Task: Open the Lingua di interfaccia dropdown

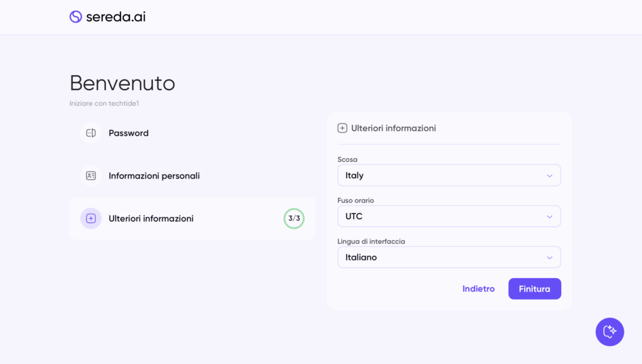Action: pos(448,257)
